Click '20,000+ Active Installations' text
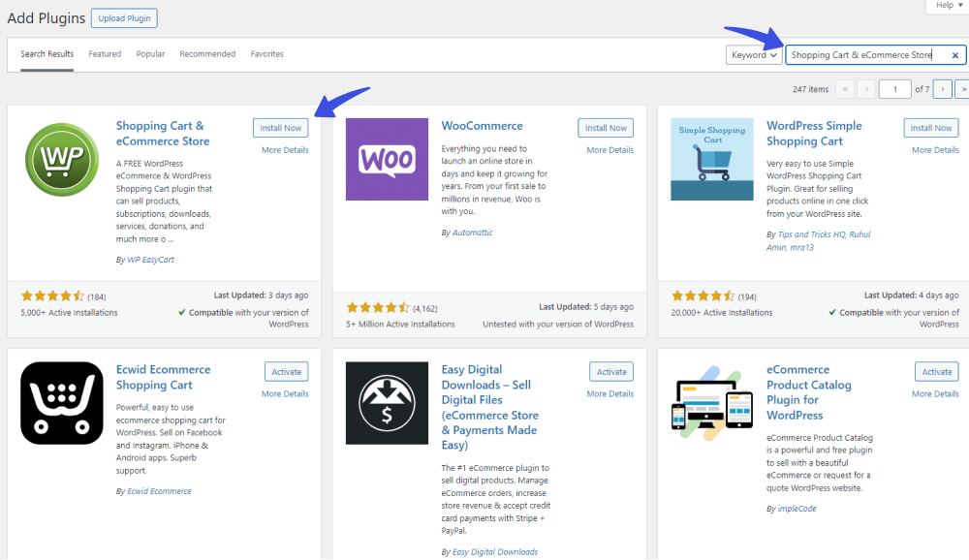Image resolution: width=969 pixels, height=560 pixels. (x=722, y=313)
